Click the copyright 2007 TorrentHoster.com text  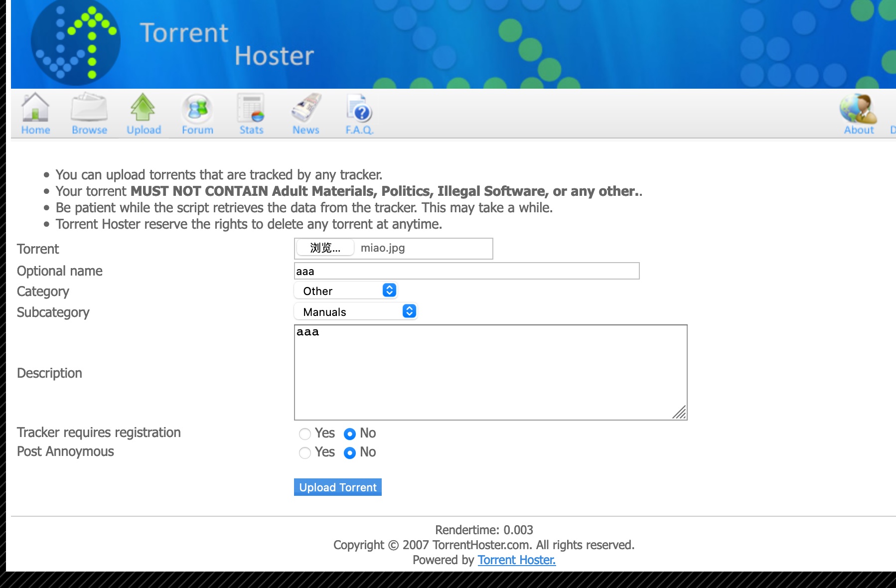tap(484, 545)
